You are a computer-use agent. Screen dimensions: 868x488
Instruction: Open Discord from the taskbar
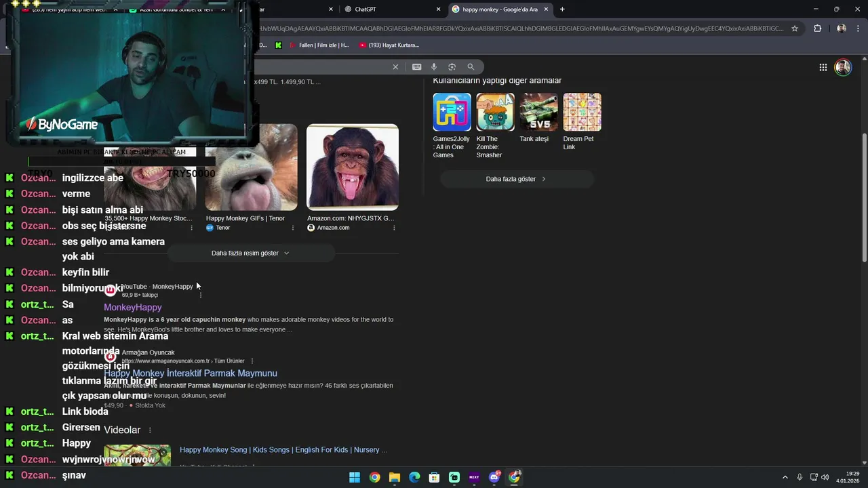point(494,477)
